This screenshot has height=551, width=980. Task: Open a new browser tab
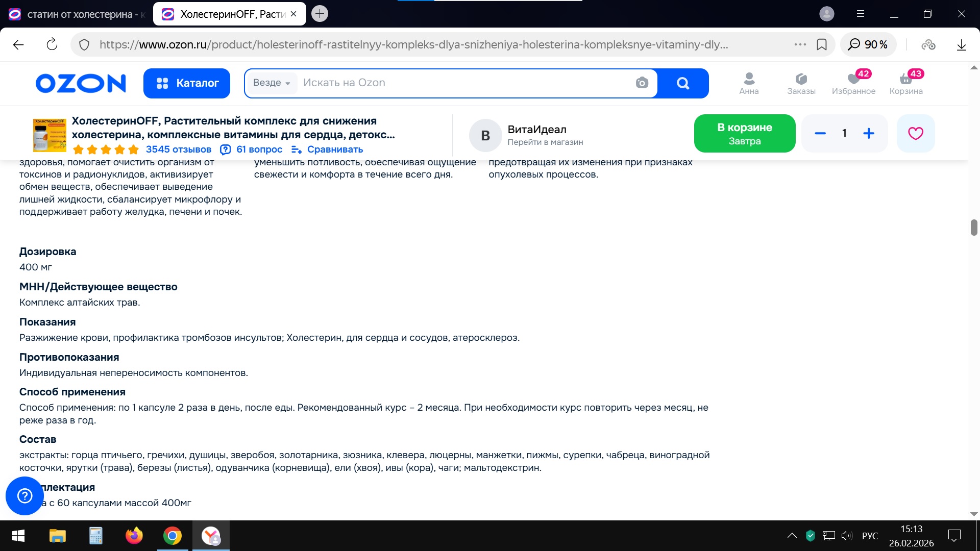pos(320,14)
